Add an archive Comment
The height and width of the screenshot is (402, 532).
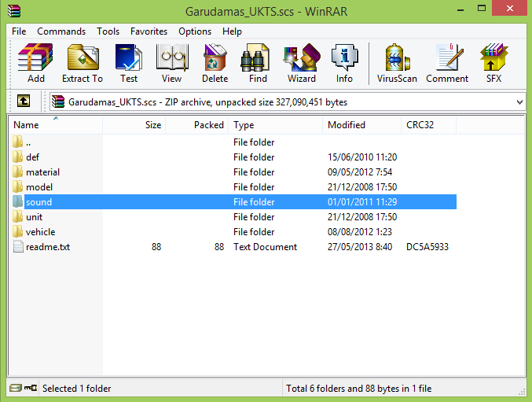[x=447, y=63]
